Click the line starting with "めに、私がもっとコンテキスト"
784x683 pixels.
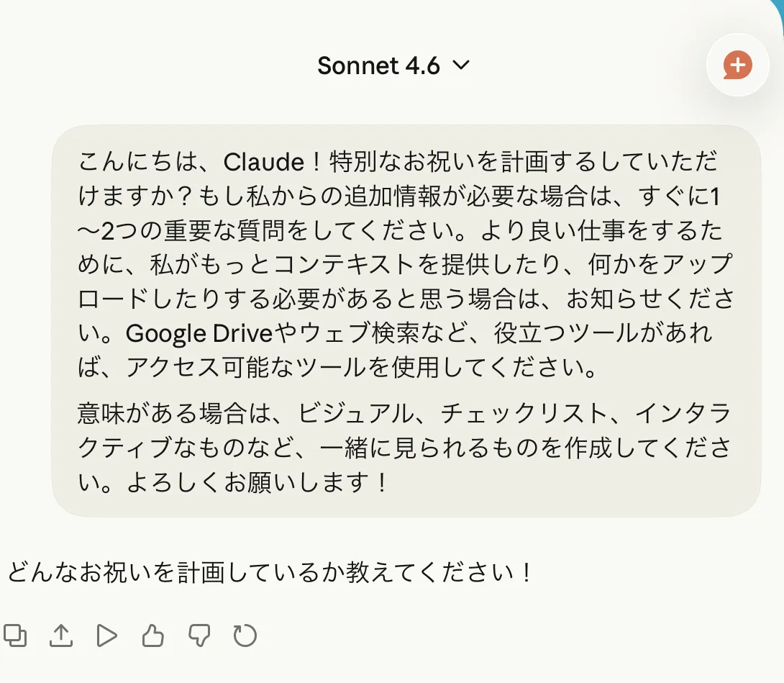pos(403,265)
